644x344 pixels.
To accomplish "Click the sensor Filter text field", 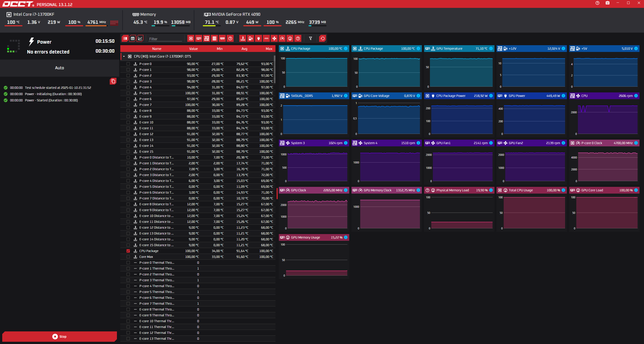I will point(165,39).
